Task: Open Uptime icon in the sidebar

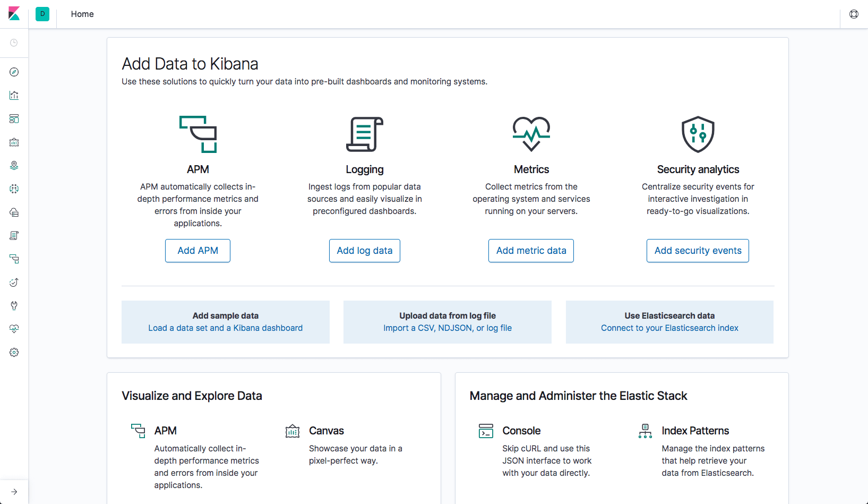Action: pos(14,283)
